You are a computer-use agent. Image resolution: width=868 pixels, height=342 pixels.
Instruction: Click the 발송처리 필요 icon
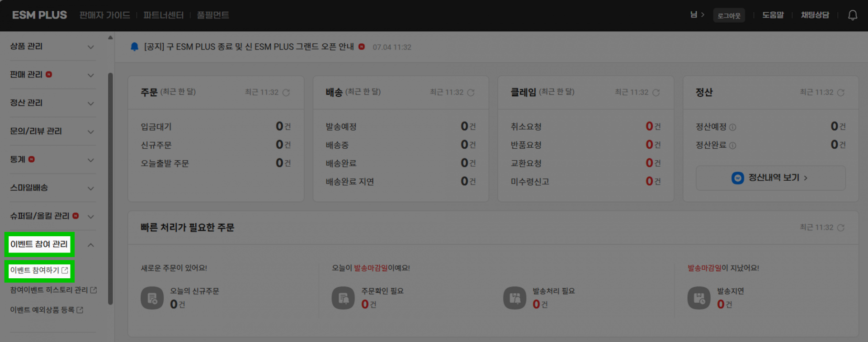514,298
